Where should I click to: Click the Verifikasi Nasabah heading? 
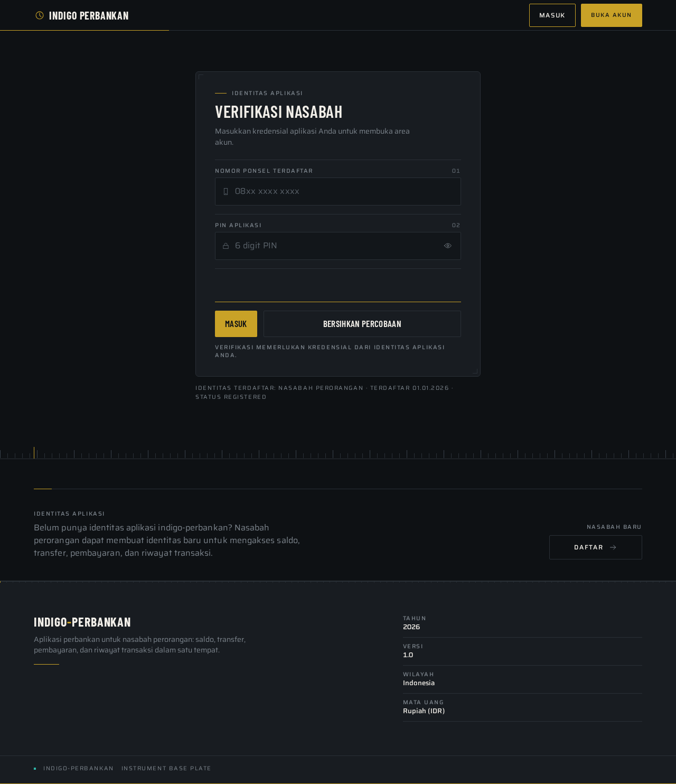[x=279, y=111]
